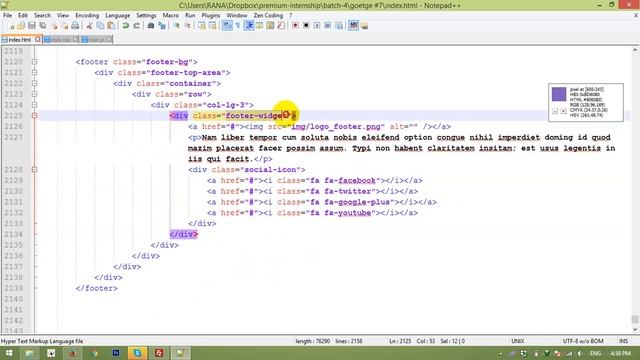The height and width of the screenshot is (360, 640).
Task: Click the minus button in color picker box
Action: point(555,111)
